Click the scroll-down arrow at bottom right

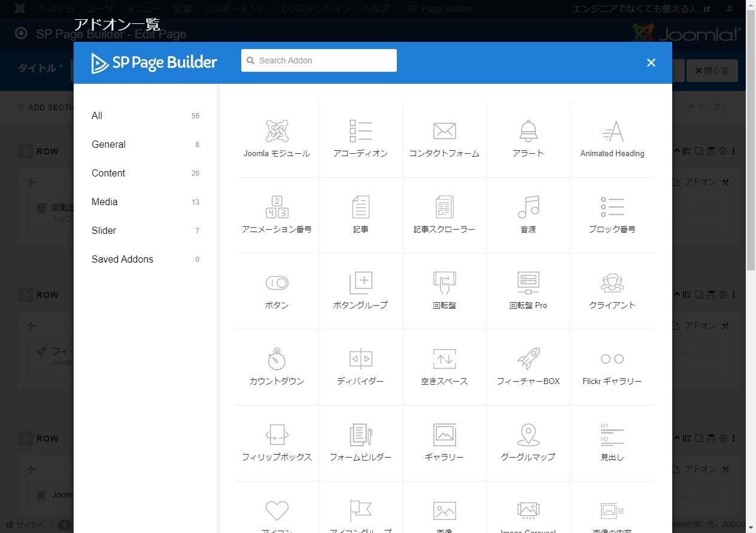click(x=749, y=526)
